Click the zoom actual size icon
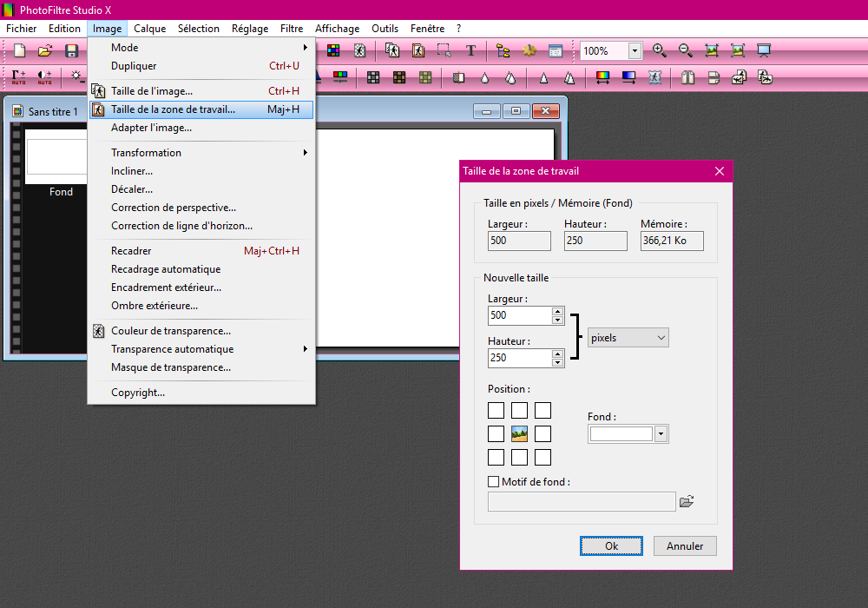The image size is (868, 608). (712, 50)
